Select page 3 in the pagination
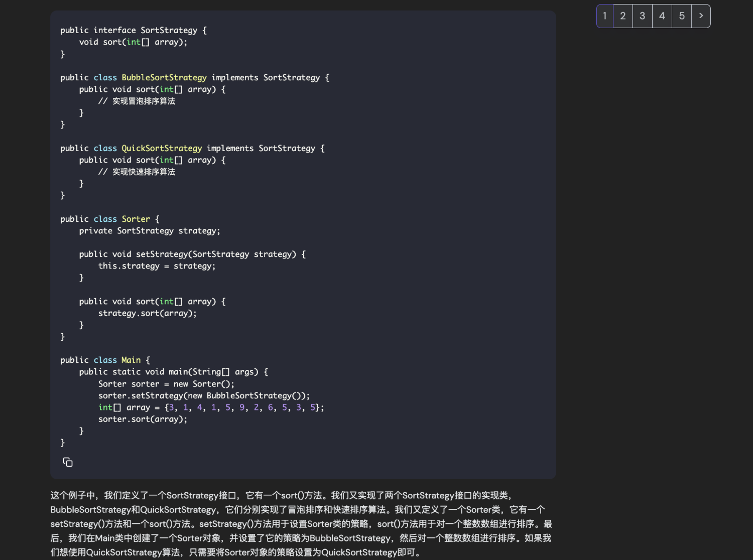 pyautogui.click(x=642, y=16)
